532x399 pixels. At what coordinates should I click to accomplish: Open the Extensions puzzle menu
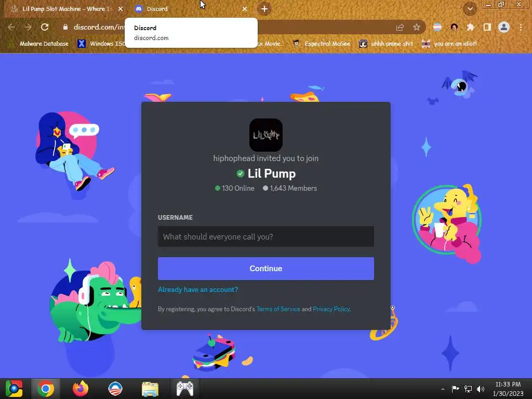pos(471,27)
